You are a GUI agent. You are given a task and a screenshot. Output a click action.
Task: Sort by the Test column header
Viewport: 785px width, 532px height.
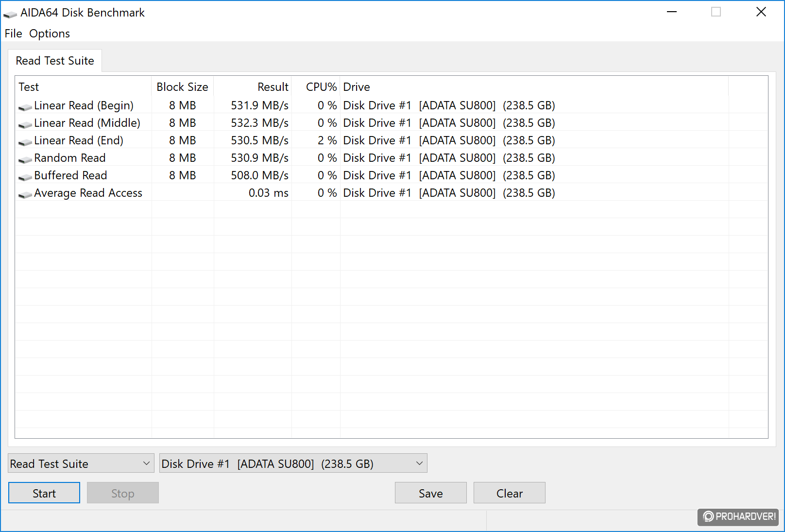[x=83, y=87]
